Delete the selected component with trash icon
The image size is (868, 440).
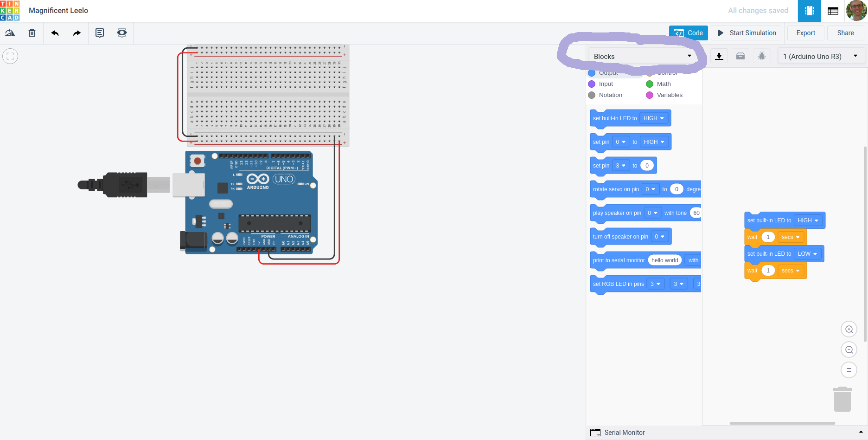click(x=32, y=33)
